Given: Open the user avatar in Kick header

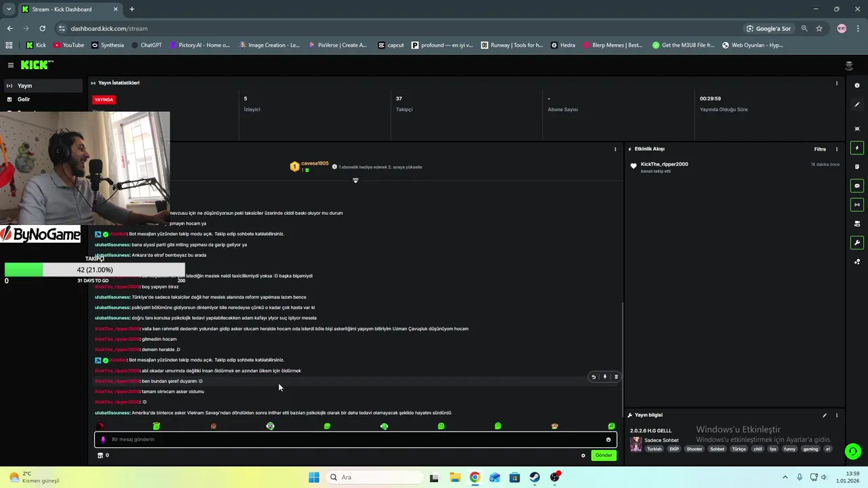Looking at the screenshot, I should pos(849,65).
